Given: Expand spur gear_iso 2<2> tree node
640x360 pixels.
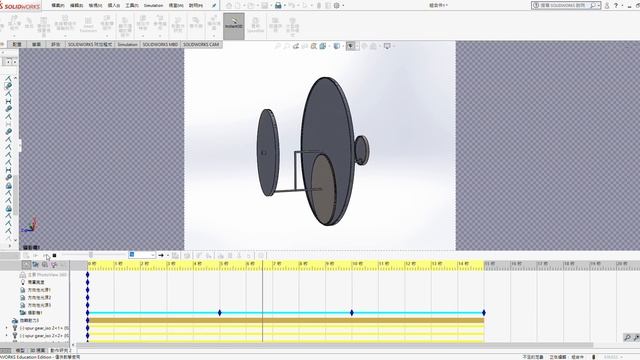Looking at the screenshot, I should coord(6,336).
